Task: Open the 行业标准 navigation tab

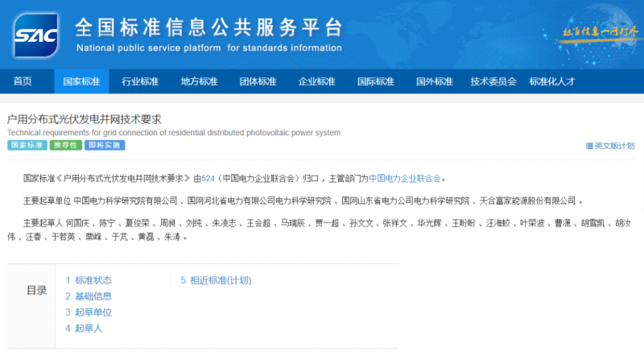Action: [140, 81]
